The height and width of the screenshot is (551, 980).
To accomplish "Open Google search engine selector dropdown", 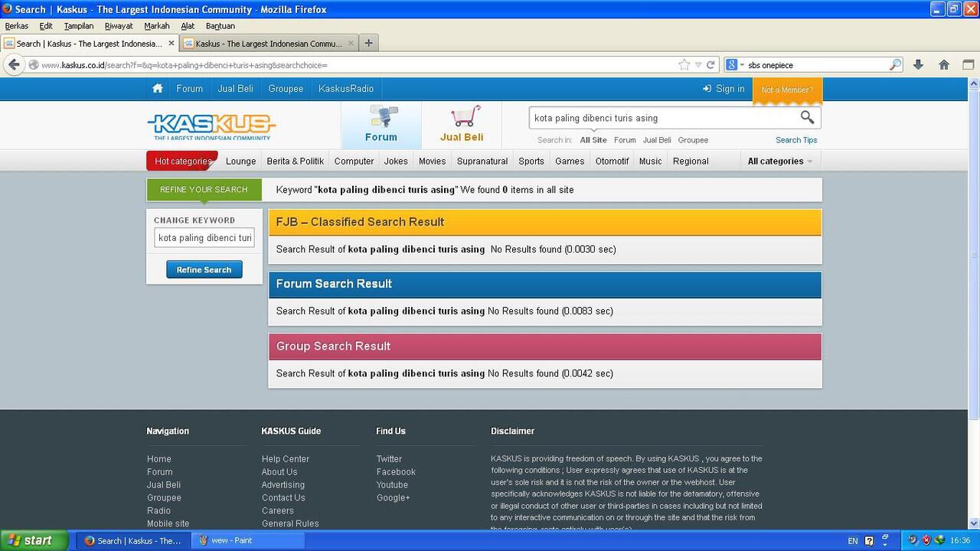I will (x=735, y=65).
